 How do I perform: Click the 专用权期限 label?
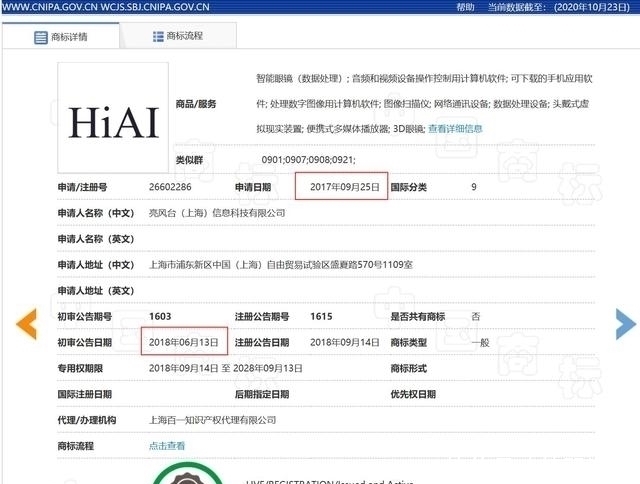pos(80,369)
